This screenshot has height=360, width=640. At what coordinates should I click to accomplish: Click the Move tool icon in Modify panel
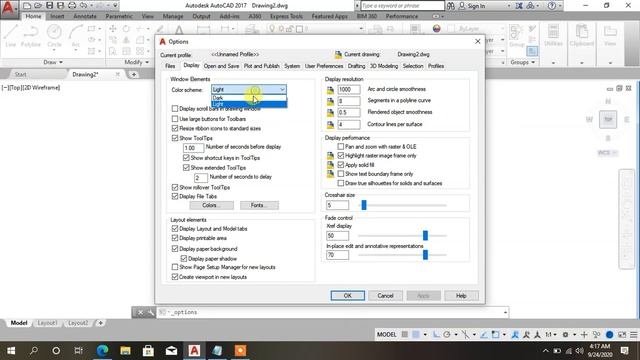(x=113, y=29)
